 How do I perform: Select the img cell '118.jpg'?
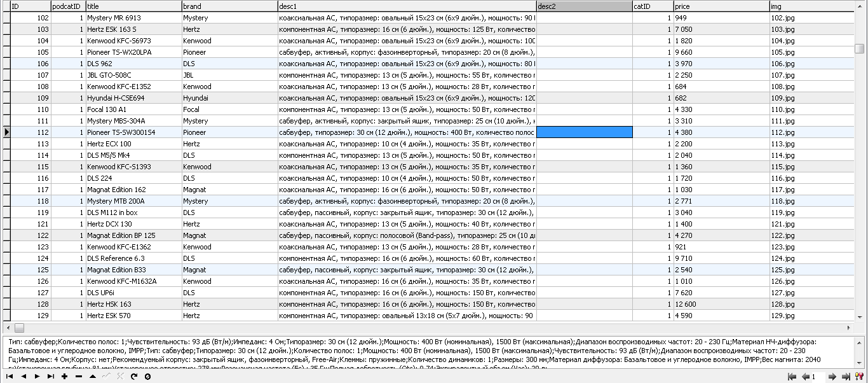[811, 200]
